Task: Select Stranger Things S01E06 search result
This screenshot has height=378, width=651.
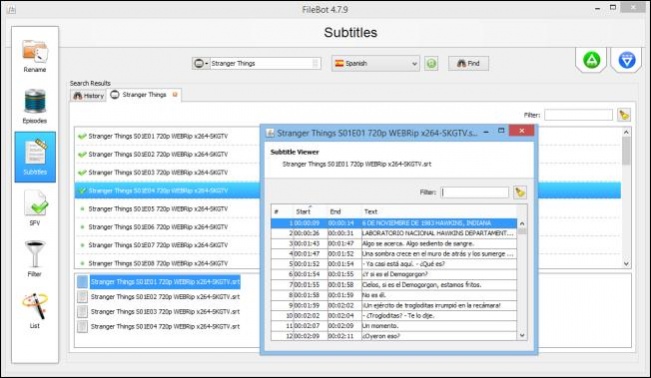Action: (168, 227)
